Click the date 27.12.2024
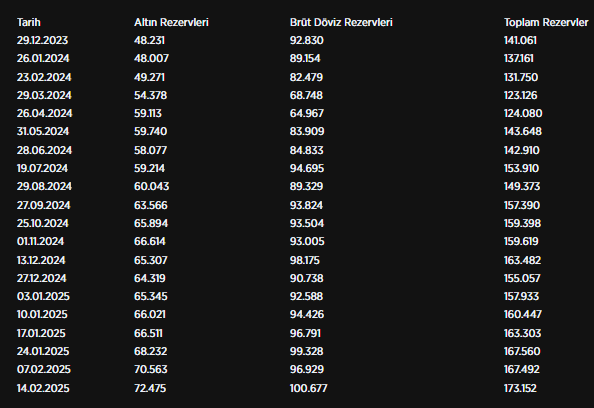Screen dimensions: 594x408 pyautogui.click(x=41, y=278)
